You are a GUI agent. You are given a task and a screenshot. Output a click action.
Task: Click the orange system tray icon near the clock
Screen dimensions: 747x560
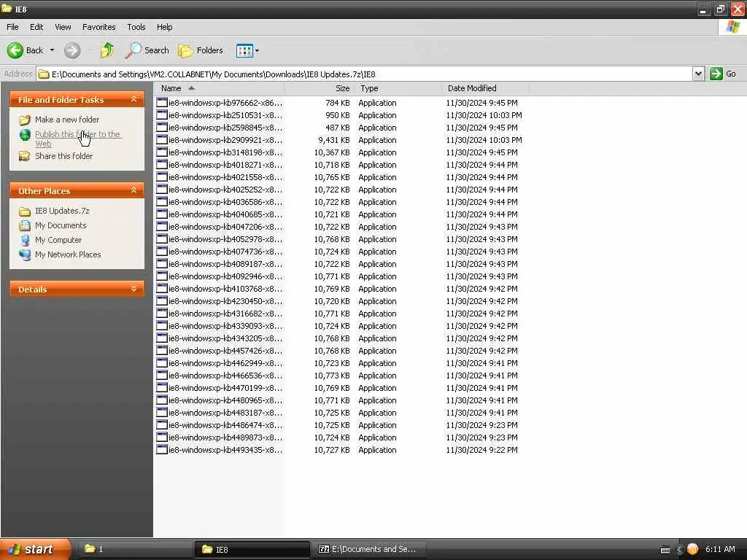[x=692, y=549]
